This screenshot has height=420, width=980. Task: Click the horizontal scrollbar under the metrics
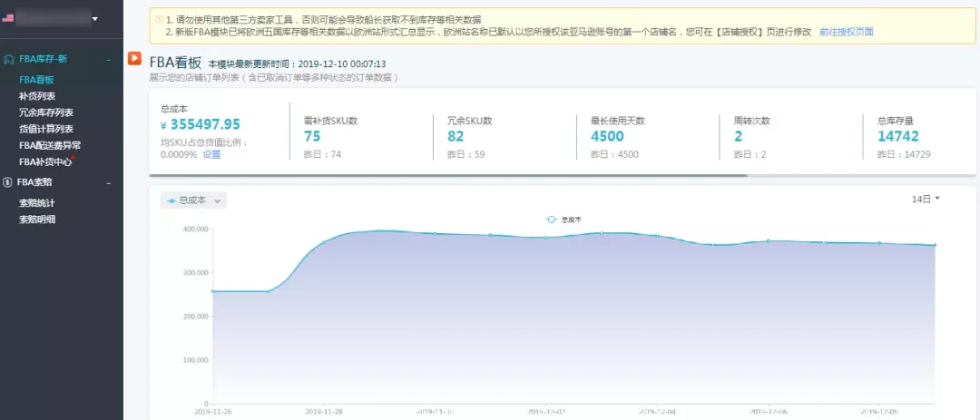pyautogui.click(x=448, y=176)
